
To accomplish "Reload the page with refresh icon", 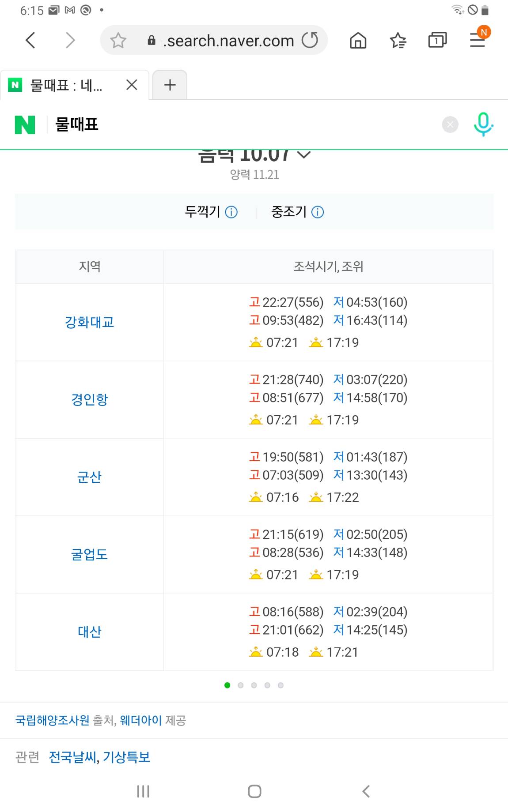I will coord(310,40).
